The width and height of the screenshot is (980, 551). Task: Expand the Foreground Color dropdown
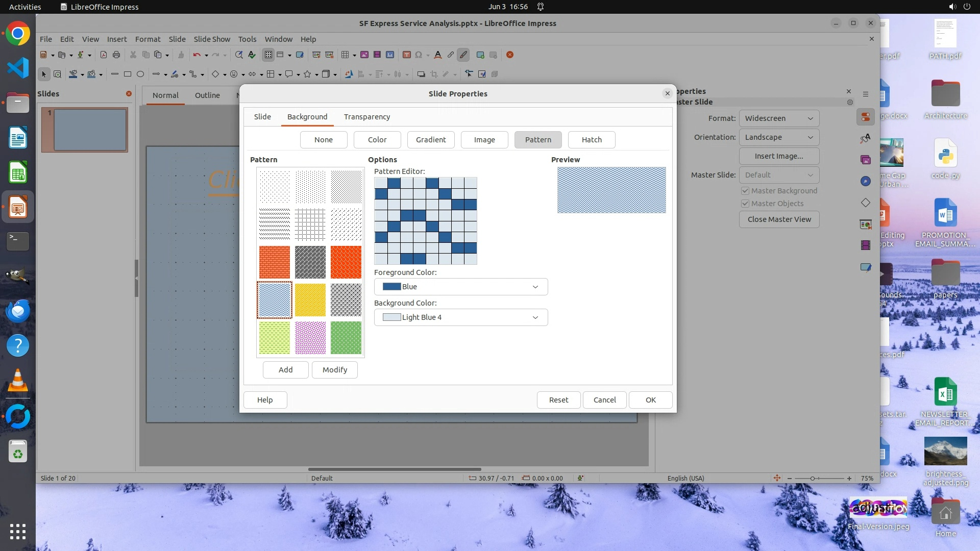460,287
